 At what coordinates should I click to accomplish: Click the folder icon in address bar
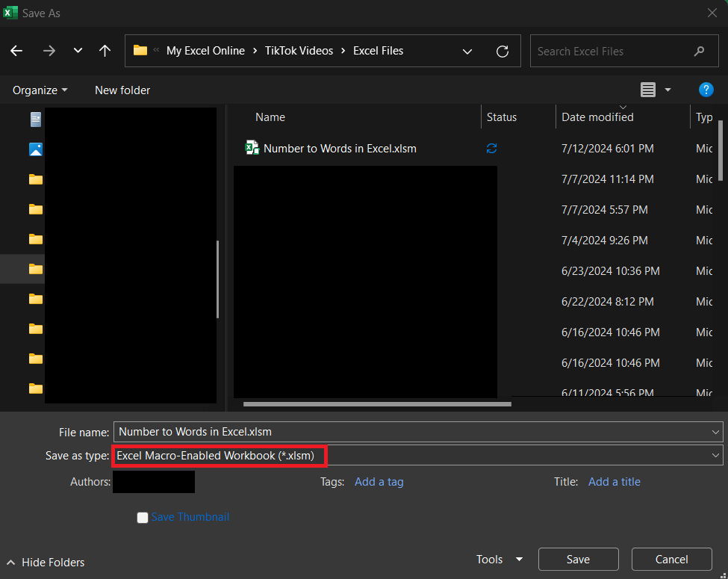[140, 50]
